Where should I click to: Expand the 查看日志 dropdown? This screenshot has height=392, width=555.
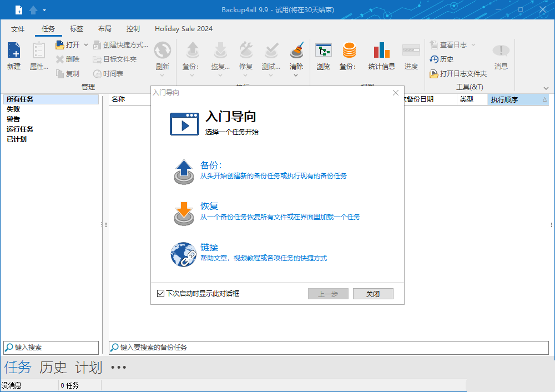point(472,44)
